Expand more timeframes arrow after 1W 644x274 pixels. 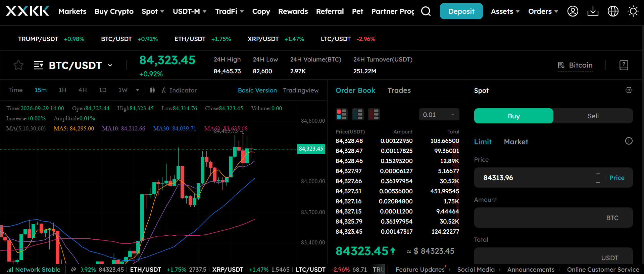tap(138, 90)
